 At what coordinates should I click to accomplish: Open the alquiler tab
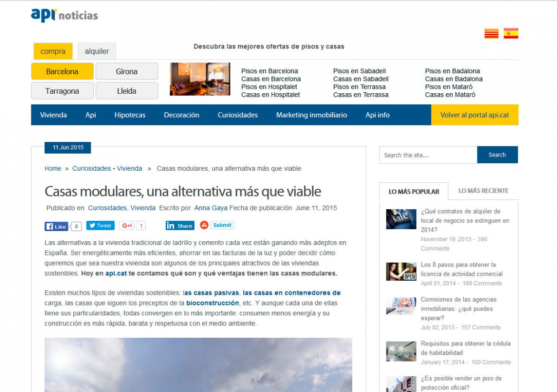tap(97, 51)
